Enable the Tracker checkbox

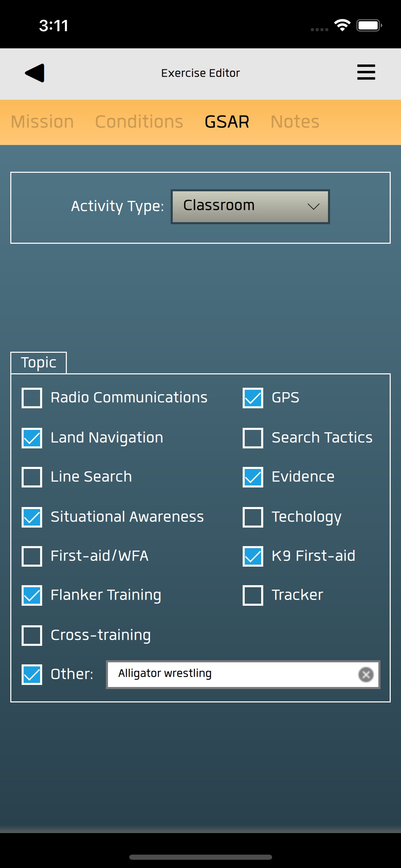[253, 595]
